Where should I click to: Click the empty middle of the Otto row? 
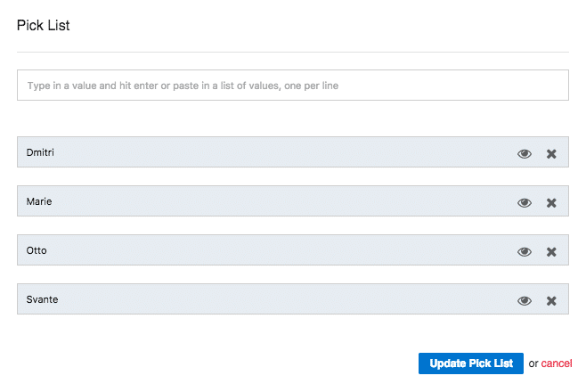(281, 250)
